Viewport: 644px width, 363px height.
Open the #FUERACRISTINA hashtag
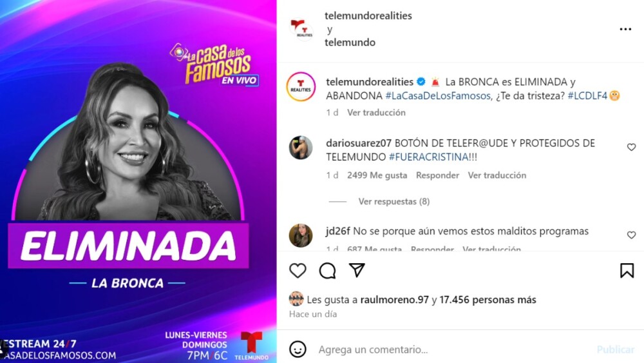(x=428, y=157)
